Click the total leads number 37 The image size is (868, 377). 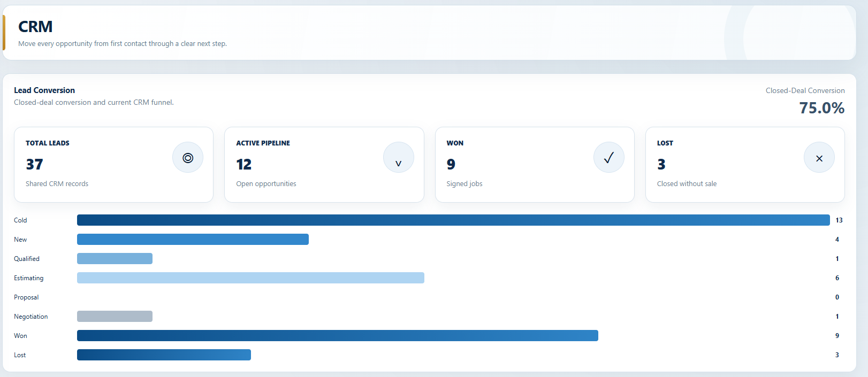(34, 164)
